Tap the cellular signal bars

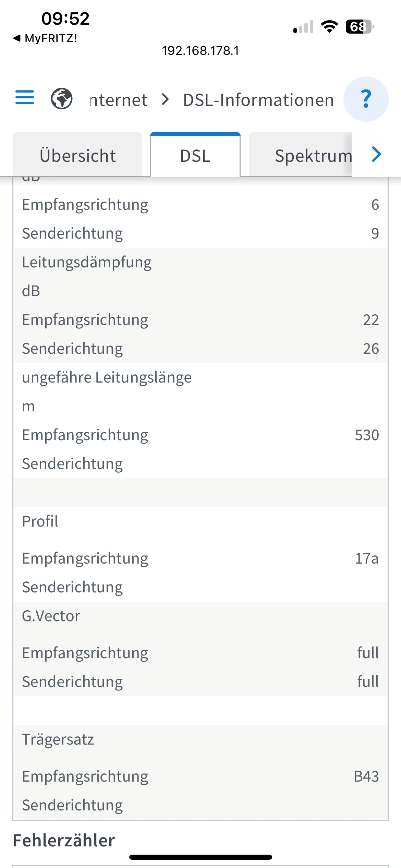(x=303, y=27)
